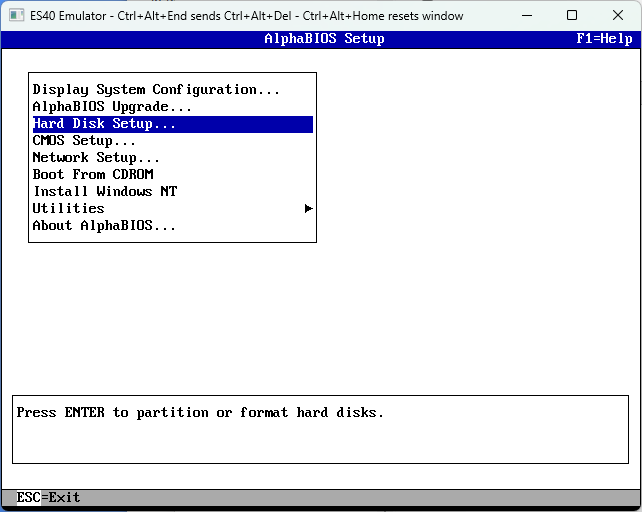Open the highlighted Hard Disk Setup entry
This screenshot has height=512, width=642.
click(x=173, y=124)
